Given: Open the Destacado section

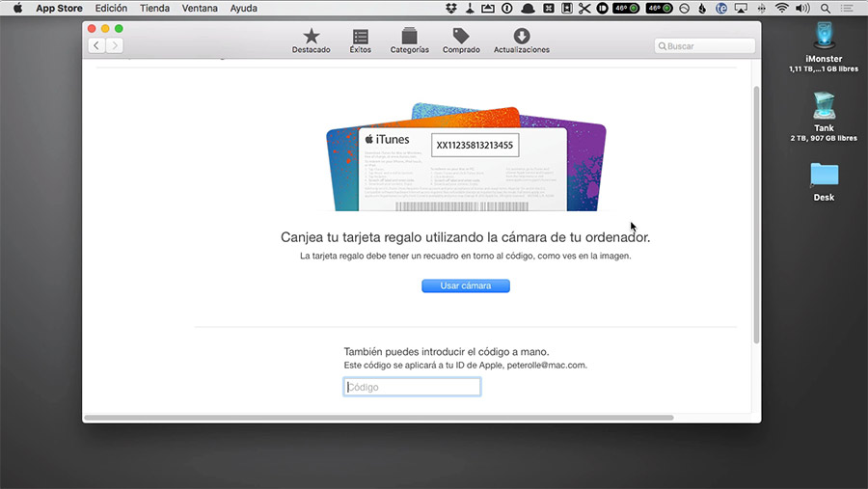Looking at the screenshot, I should click(x=312, y=41).
